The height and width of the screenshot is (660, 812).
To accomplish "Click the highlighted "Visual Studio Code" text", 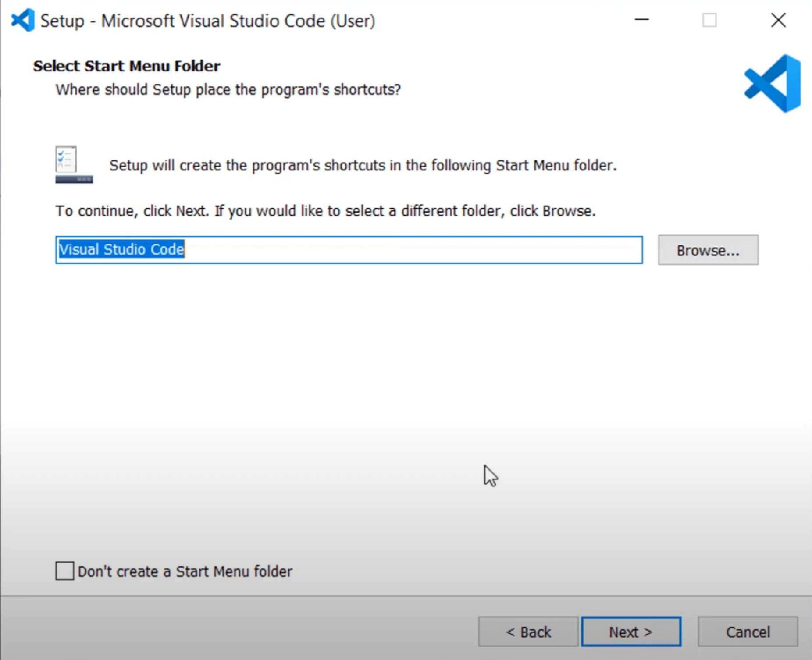I will pyautogui.click(x=121, y=250).
